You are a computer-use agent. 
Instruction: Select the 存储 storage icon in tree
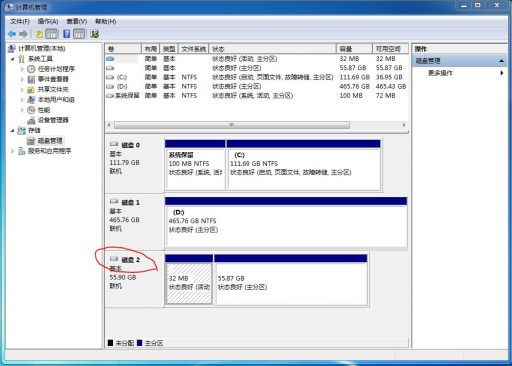[x=22, y=130]
